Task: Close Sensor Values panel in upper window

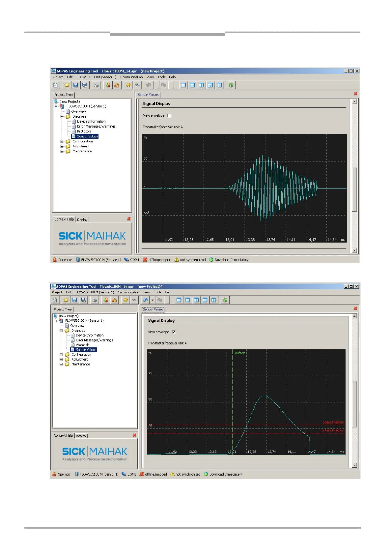Action: pos(355,94)
